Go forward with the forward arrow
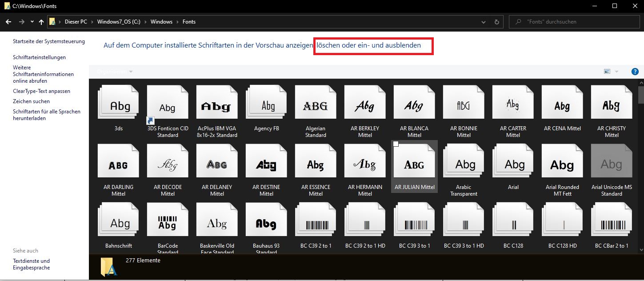Screen dimensions: 644x281 (x=21, y=22)
